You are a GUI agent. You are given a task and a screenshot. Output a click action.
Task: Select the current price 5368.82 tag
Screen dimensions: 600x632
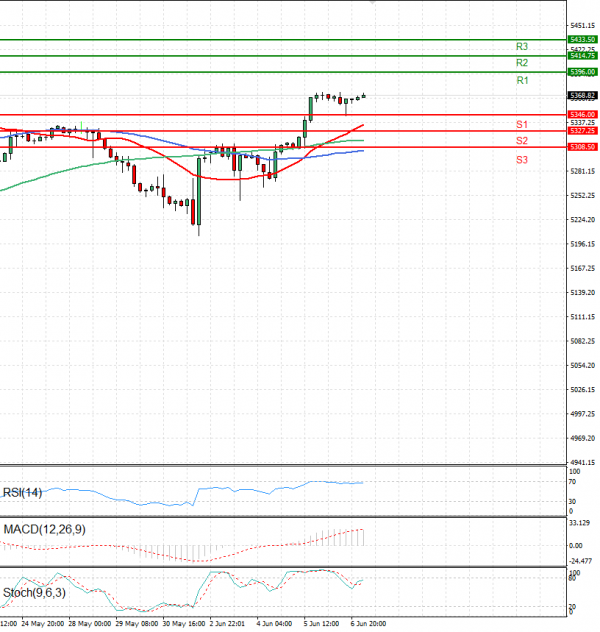coord(583,96)
